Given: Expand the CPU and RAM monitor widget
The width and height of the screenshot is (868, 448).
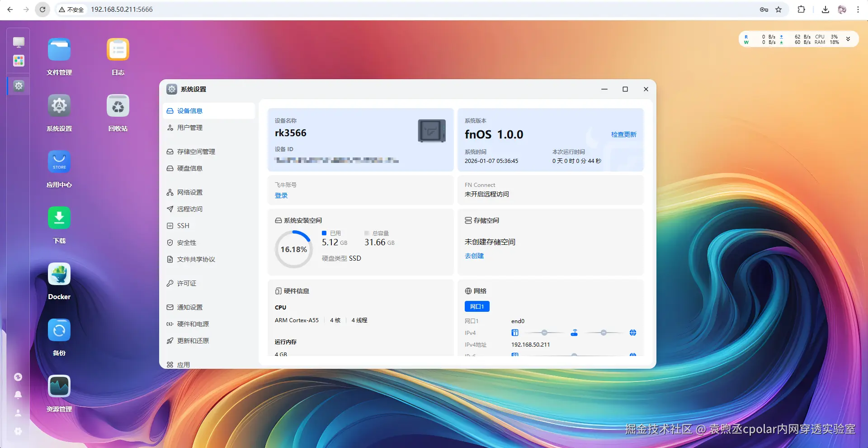Looking at the screenshot, I should (848, 39).
